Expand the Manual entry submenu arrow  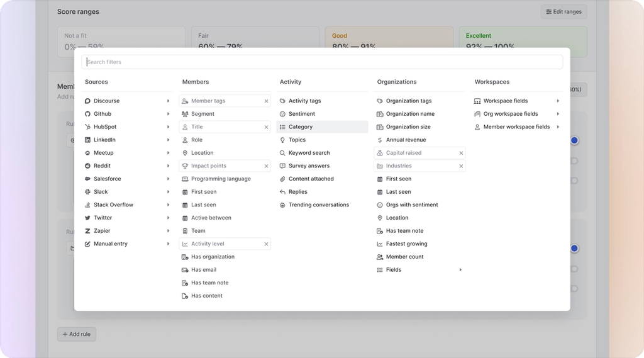(x=168, y=243)
